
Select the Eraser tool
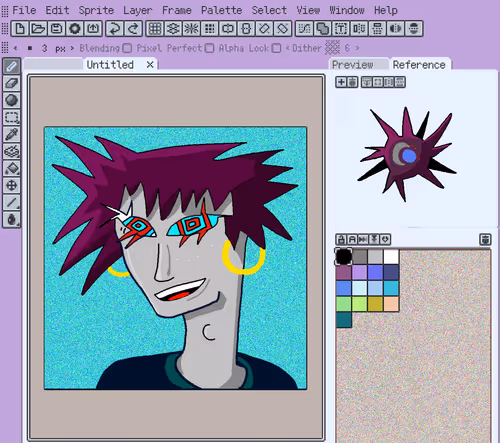pyautogui.click(x=12, y=83)
